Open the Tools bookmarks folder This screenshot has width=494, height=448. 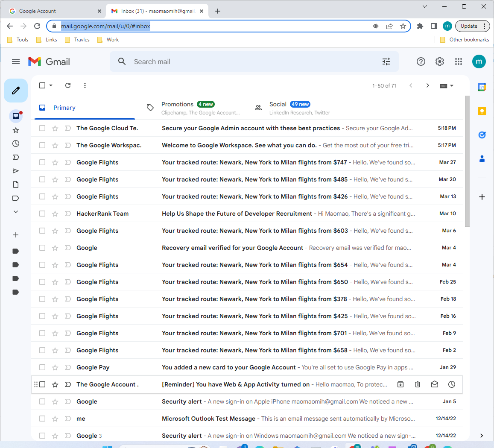[18, 40]
